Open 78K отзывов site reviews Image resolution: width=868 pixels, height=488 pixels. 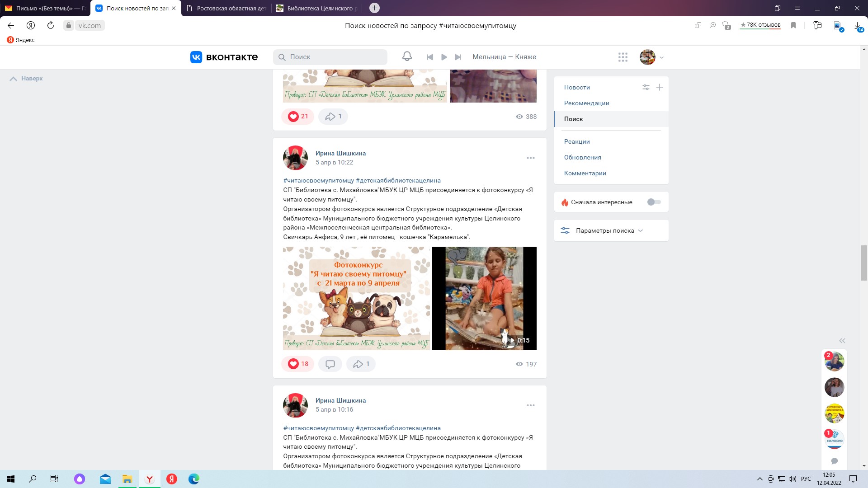(x=760, y=25)
